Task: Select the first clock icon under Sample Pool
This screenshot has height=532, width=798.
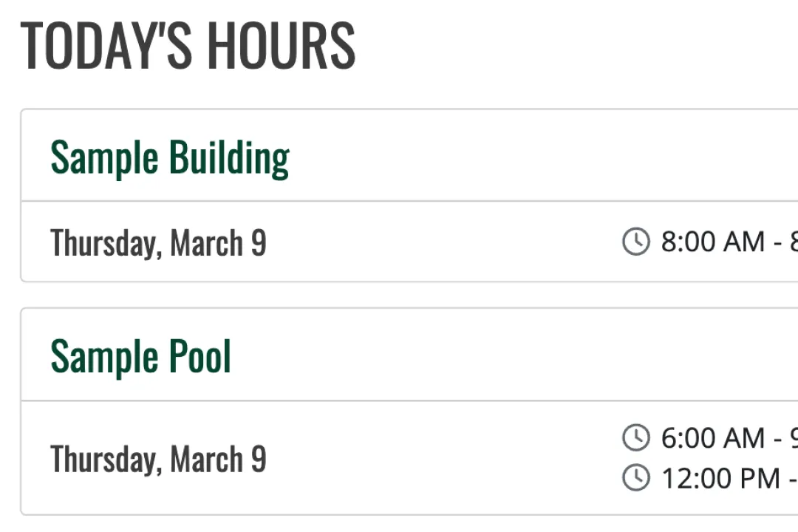Action: (635, 437)
